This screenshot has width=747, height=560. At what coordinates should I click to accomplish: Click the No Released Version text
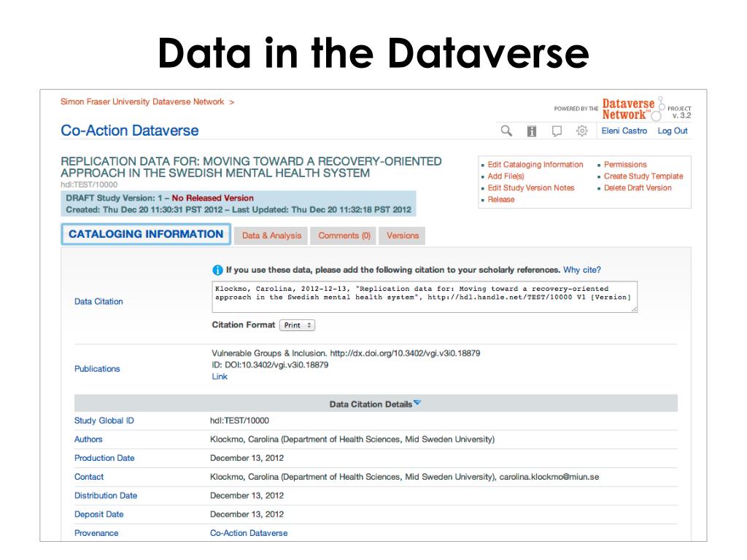pos(212,198)
